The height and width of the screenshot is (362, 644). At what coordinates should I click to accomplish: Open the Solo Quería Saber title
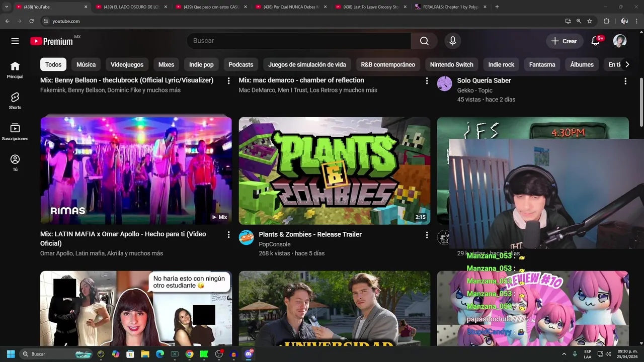484,80
